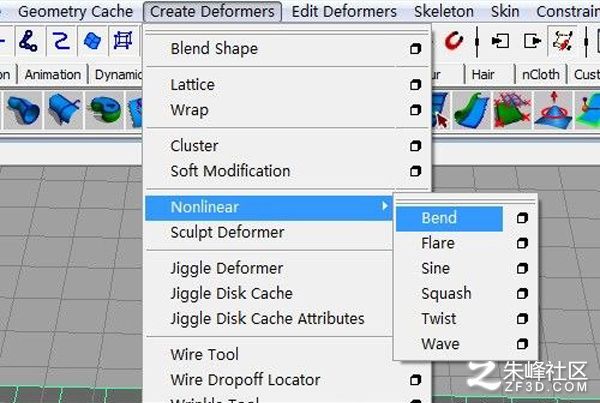Click the construction history toggle icon
Screen dimensions: 600x403
click(563, 41)
